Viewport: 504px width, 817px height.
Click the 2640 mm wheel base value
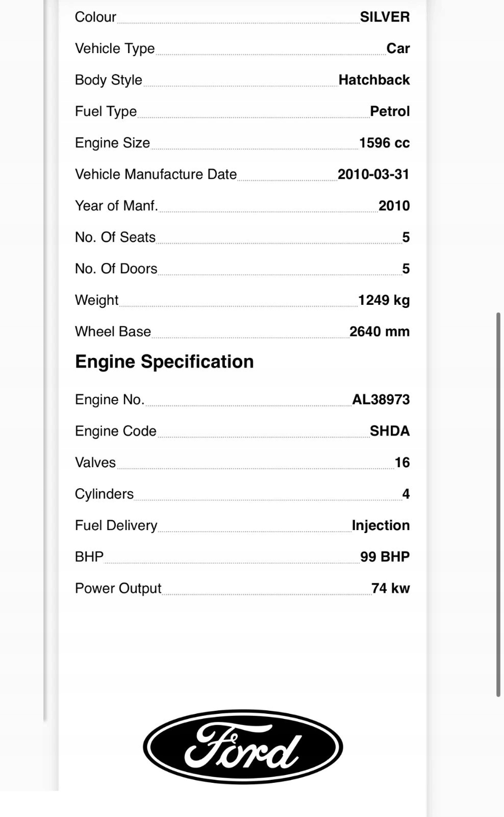(x=380, y=331)
